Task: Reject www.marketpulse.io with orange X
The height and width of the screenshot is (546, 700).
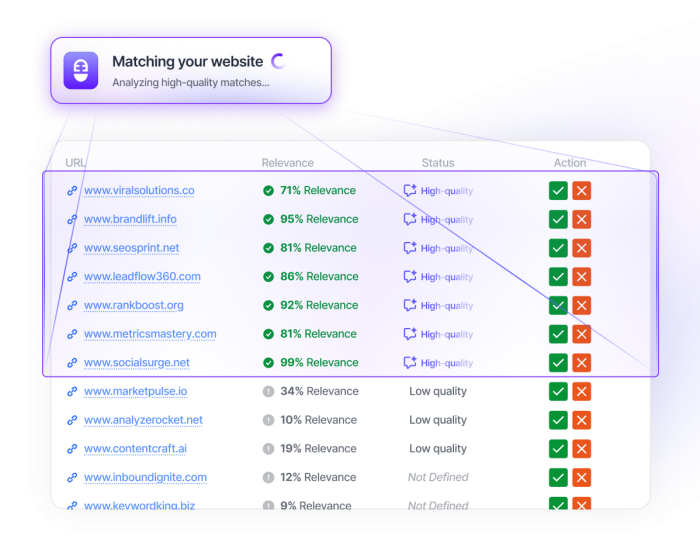Action: pos(582,392)
